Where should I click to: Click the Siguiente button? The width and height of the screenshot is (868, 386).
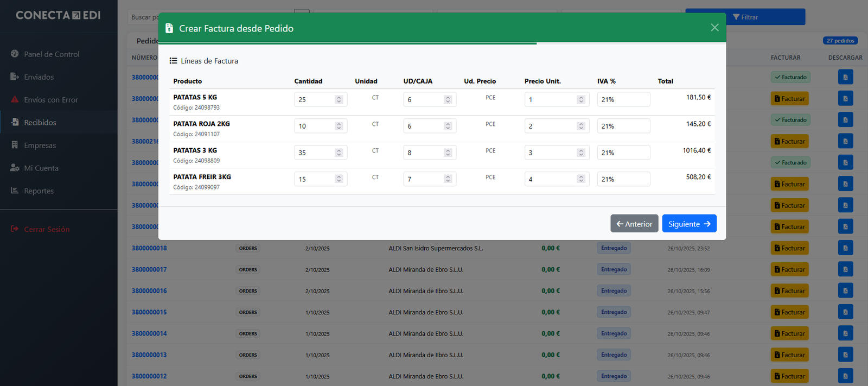tap(689, 224)
